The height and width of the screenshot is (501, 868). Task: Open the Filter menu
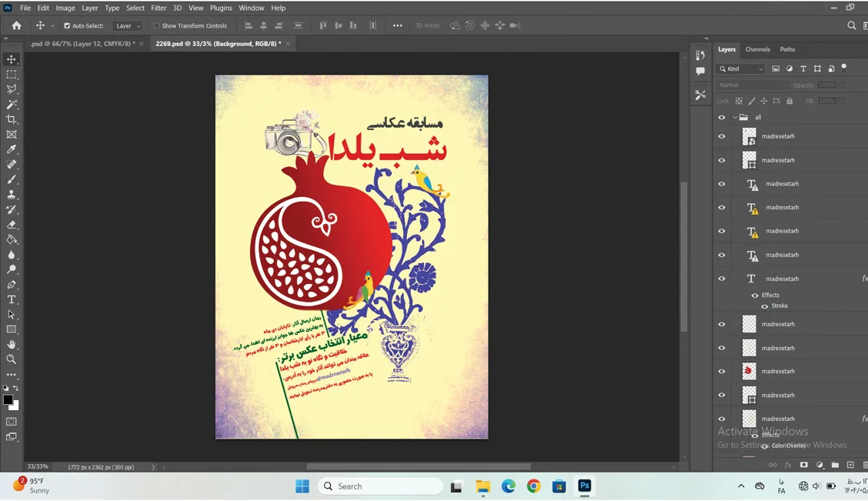(x=159, y=8)
